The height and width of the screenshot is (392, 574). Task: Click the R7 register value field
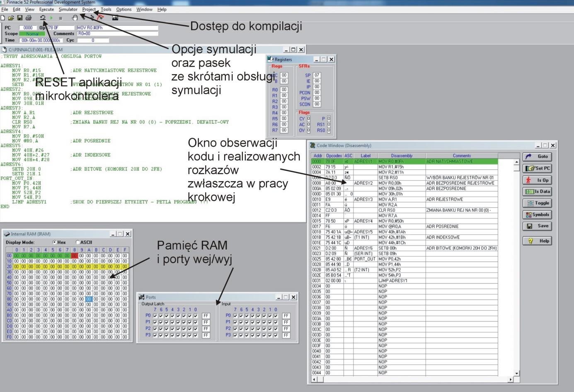coord(284,131)
